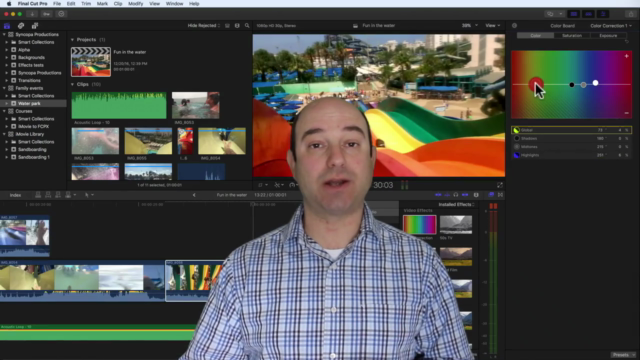Click the clip filtering icon next to search
This screenshot has width=640, height=360.
[237, 26]
